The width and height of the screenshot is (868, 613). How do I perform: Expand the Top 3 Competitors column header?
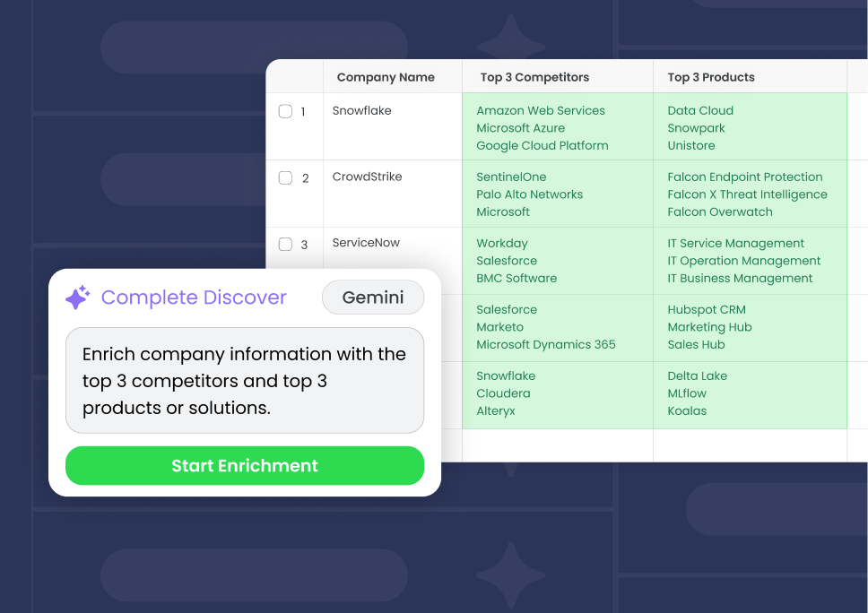click(x=534, y=77)
